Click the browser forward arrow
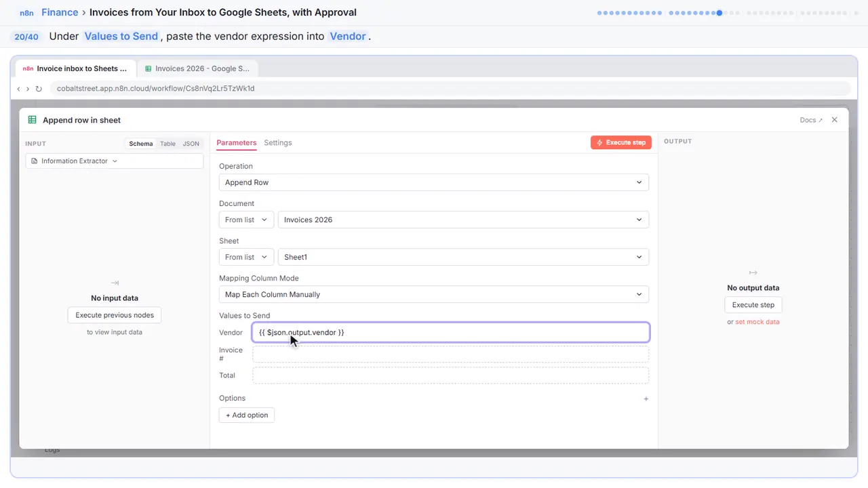The width and height of the screenshot is (868, 488). click(x=28, y=89)
